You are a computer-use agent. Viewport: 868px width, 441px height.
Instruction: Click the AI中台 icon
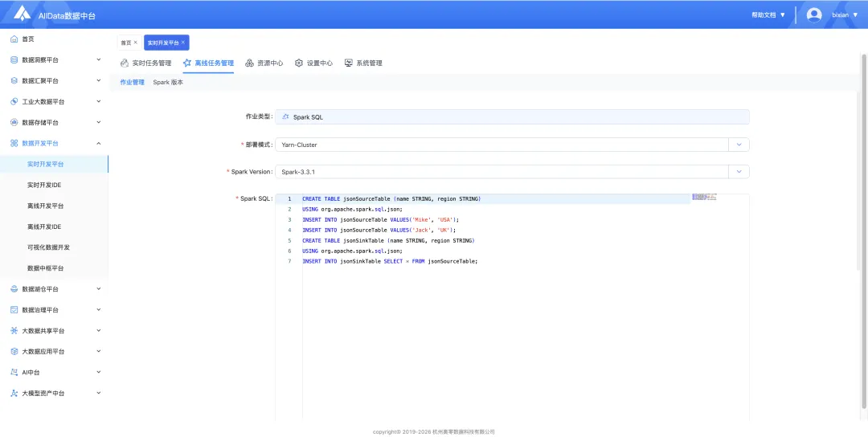coord(14,373)
